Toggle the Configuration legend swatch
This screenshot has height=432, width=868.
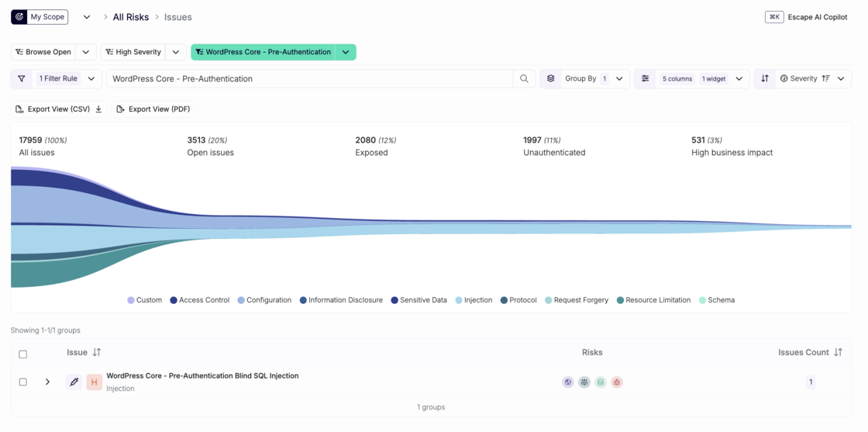click(241, 300)
